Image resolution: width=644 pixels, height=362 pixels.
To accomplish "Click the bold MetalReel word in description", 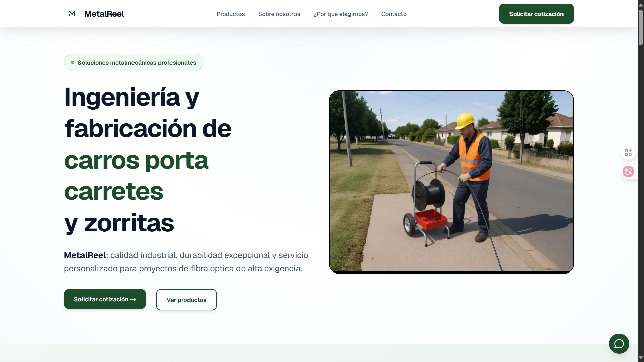I will 85,255.
